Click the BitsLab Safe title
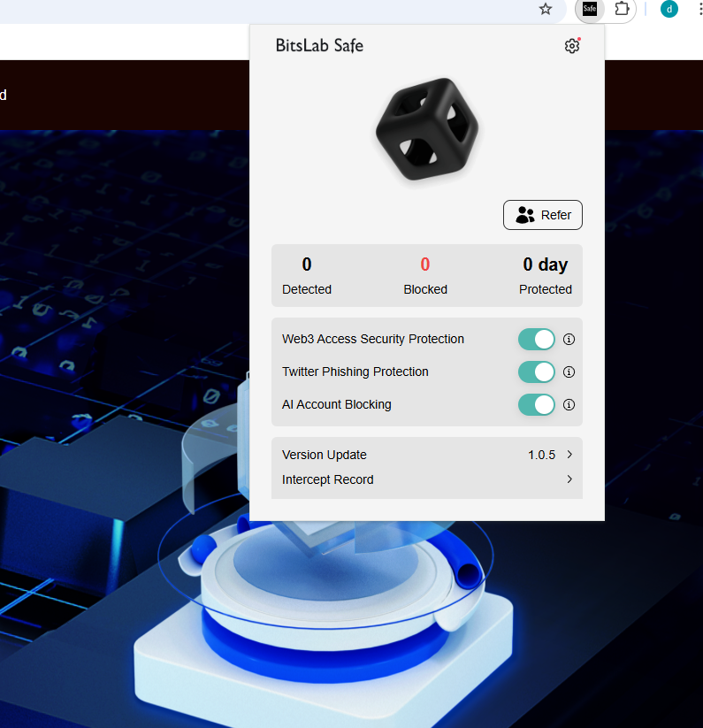 pos(319,45)
